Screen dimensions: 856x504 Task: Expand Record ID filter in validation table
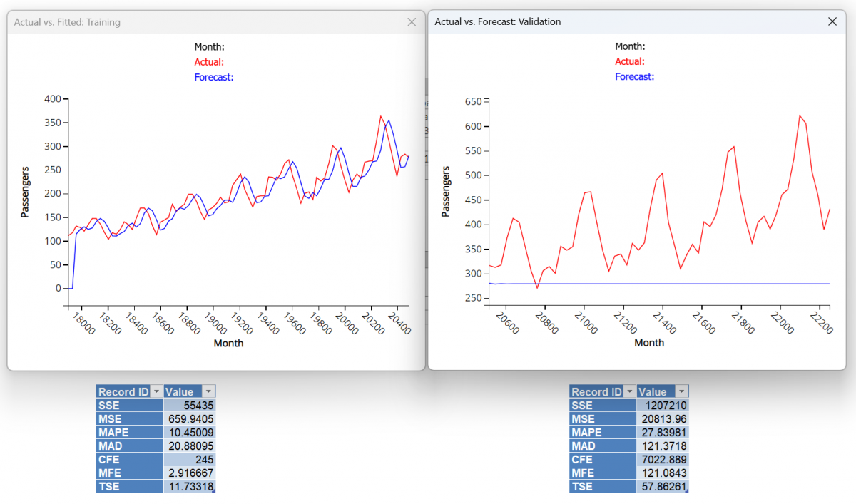(629, 391)
